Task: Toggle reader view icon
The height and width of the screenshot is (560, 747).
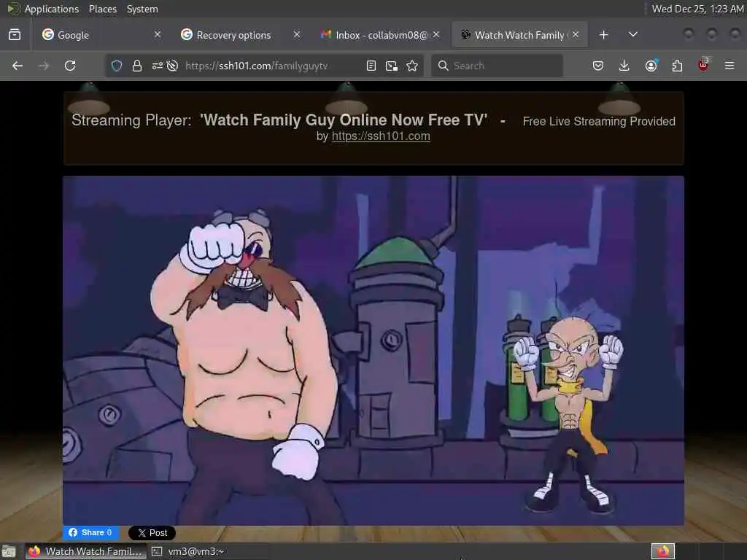Action: click(x=371, y=66)
